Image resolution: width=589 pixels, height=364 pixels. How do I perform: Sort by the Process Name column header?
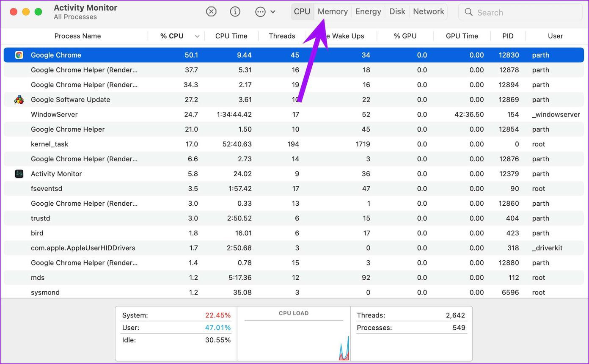point(77,36)
